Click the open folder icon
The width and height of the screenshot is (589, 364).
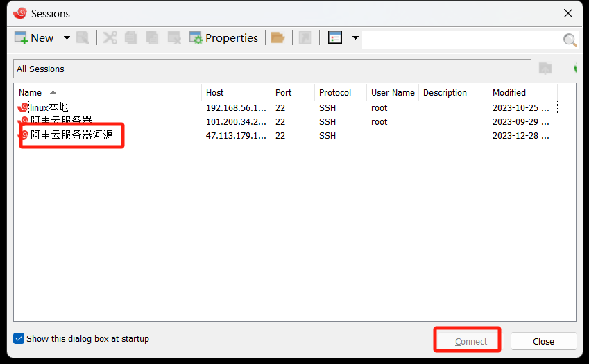click(x=278, y=38)
